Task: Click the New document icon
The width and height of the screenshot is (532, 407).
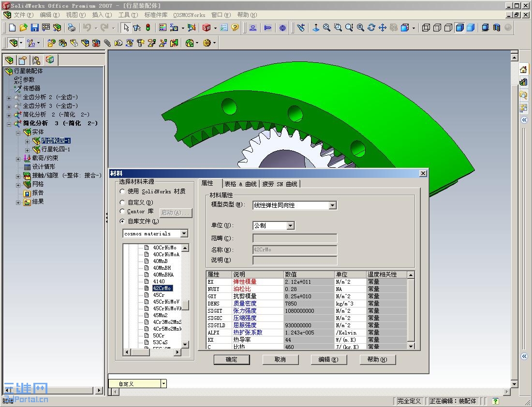Action: coord(12,28)
